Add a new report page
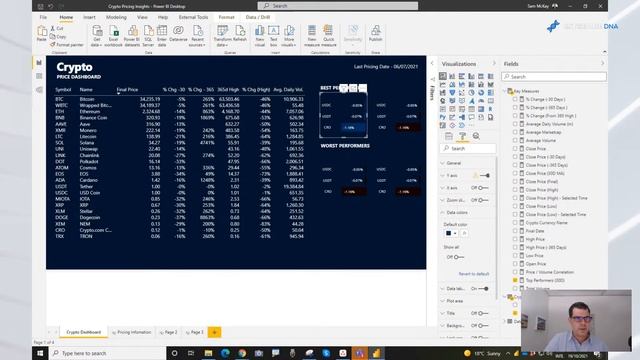640x360 pixels. coord(214,332)
